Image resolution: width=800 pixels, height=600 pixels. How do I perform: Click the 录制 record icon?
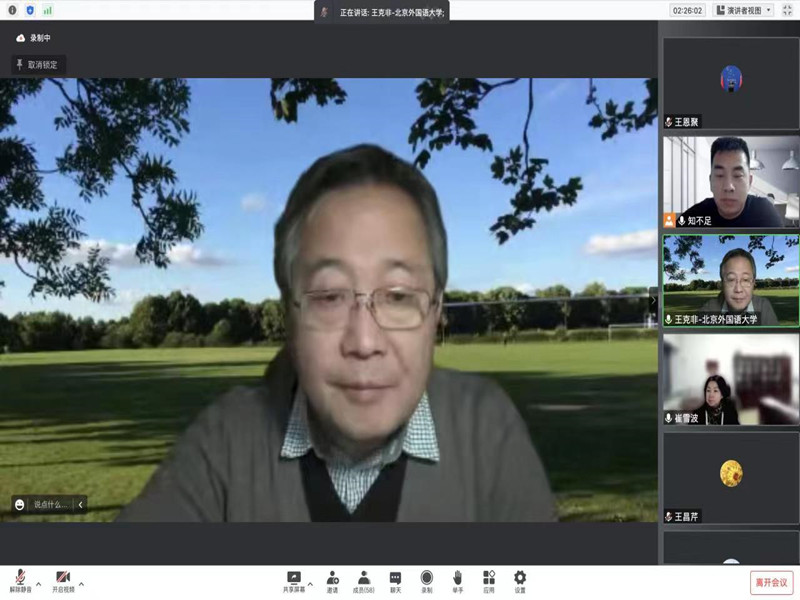pos(426,580)
